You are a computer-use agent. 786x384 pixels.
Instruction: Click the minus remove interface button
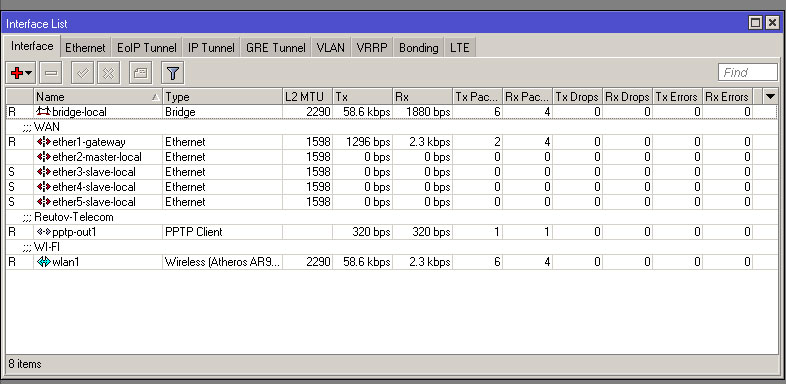click(51, 73)
